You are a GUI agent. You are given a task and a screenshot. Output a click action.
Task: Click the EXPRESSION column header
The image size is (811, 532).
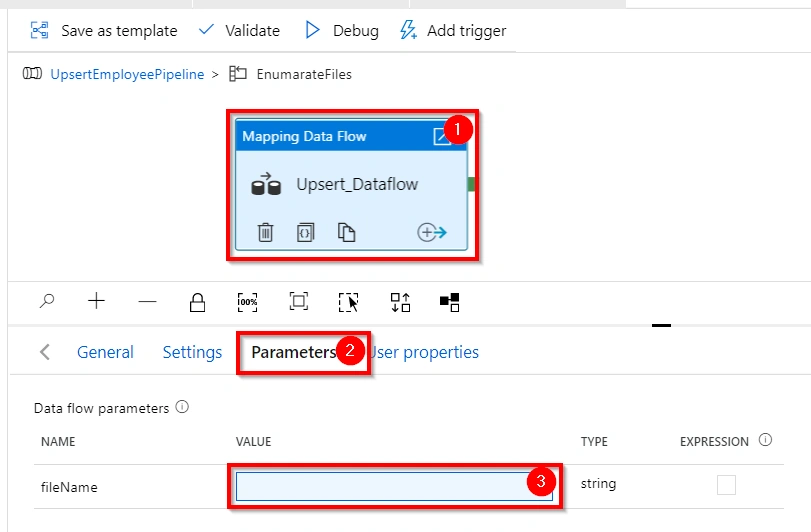point(714,442)
